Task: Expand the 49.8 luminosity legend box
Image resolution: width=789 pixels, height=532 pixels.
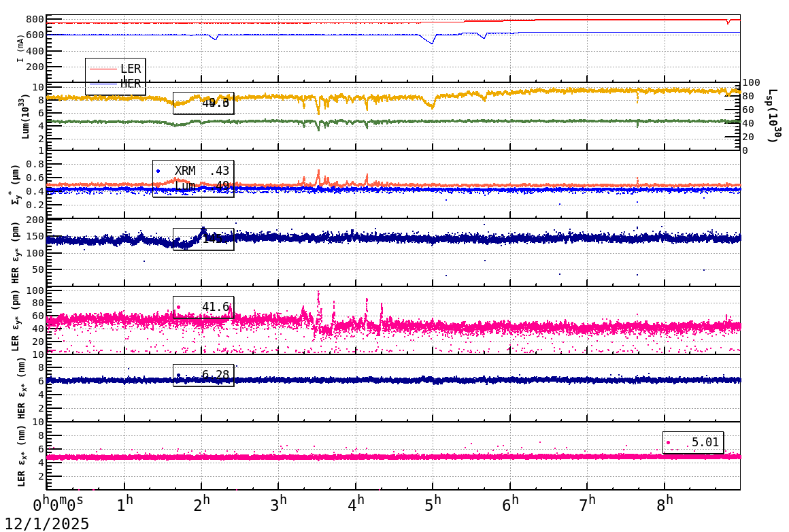Action: (x=203, y=103)
